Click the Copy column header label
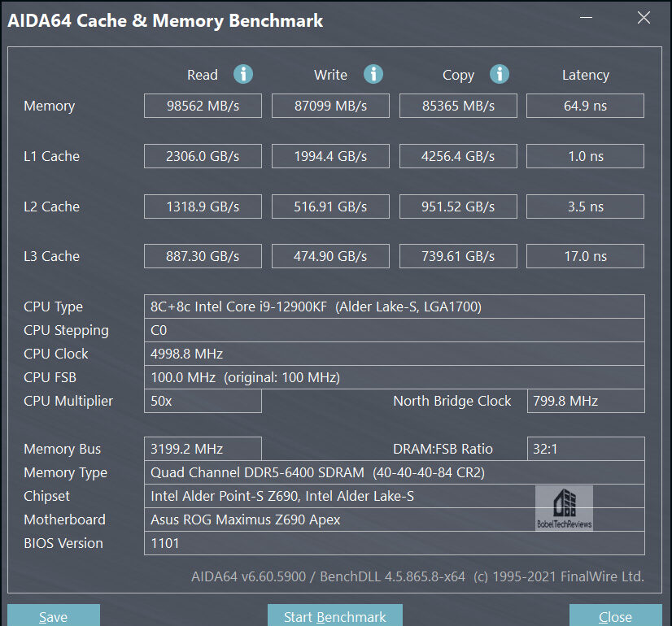 458,76
